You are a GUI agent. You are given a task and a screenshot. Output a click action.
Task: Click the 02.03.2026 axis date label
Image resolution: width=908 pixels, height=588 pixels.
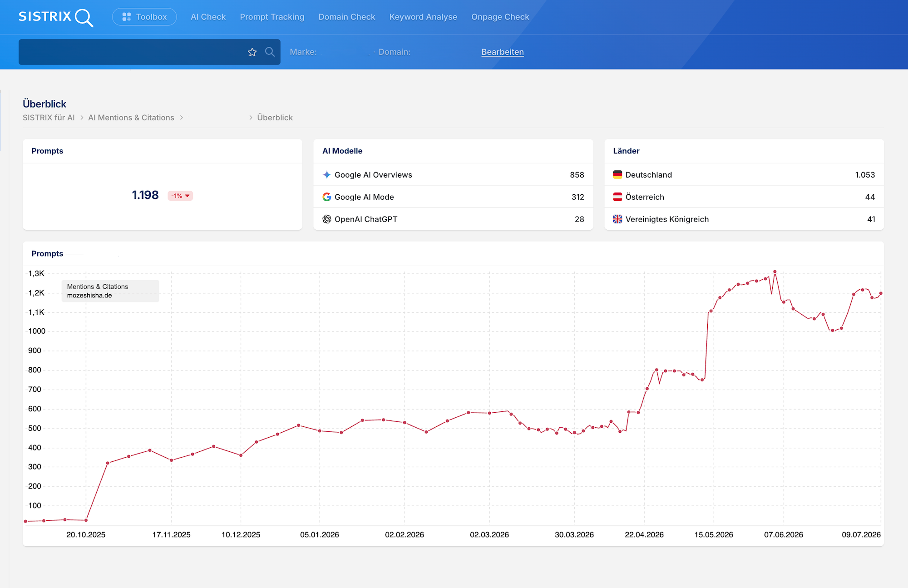coord(489,535)
